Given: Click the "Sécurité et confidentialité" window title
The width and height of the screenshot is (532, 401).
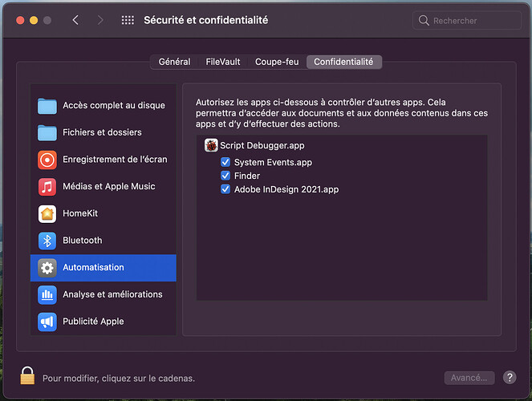Looking at the screenshot, I should pos(206,20).
